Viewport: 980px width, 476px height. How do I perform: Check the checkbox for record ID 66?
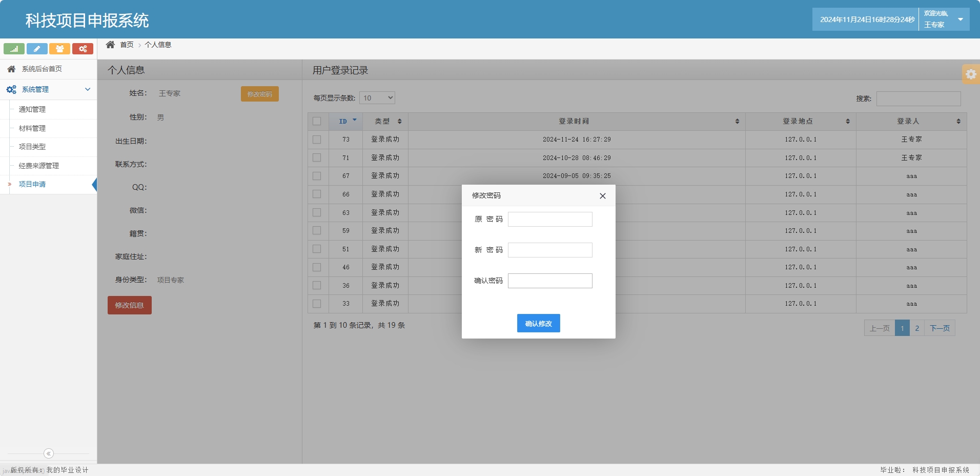click(x=316, y=194)
